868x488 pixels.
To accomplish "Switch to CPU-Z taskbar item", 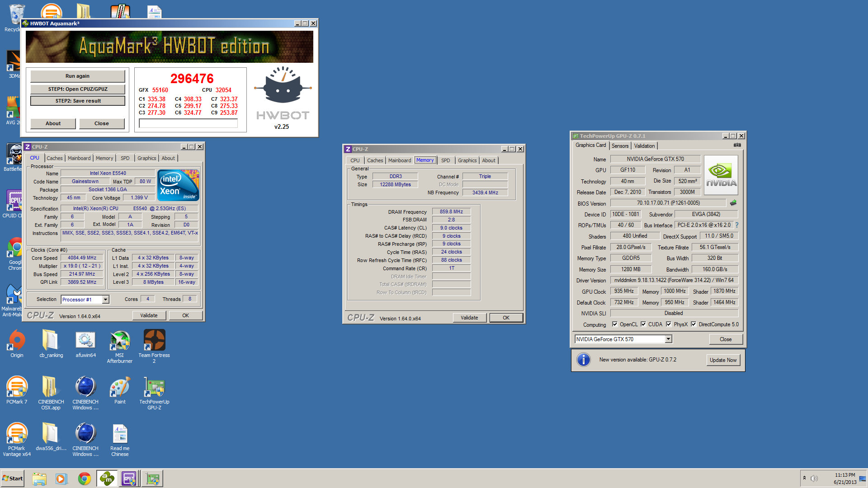I will coord(129,479).
